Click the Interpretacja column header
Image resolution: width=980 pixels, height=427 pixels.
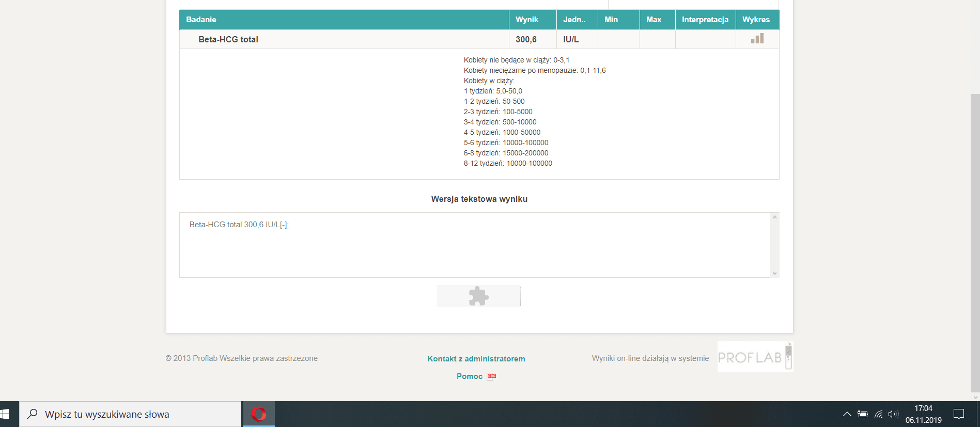point(705,20)
